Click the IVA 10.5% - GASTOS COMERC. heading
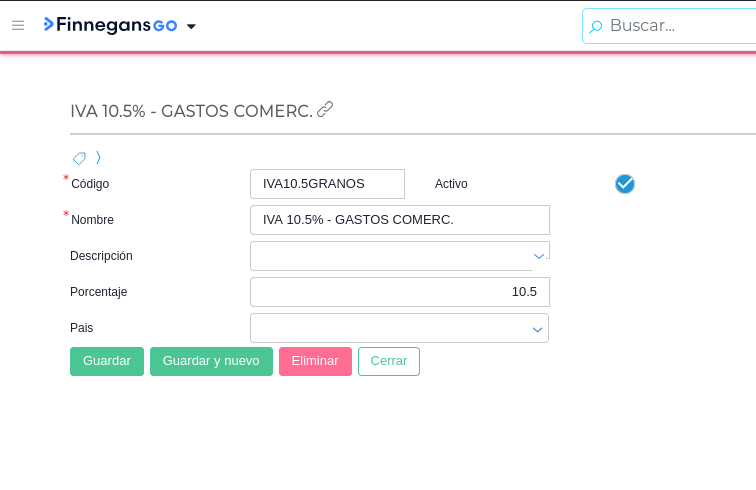This screenshot has height=490, width=756. pos(191,111)
